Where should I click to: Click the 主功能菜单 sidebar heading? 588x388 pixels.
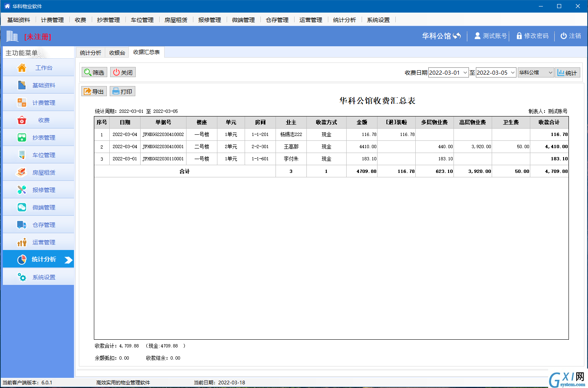pos(22,53)
